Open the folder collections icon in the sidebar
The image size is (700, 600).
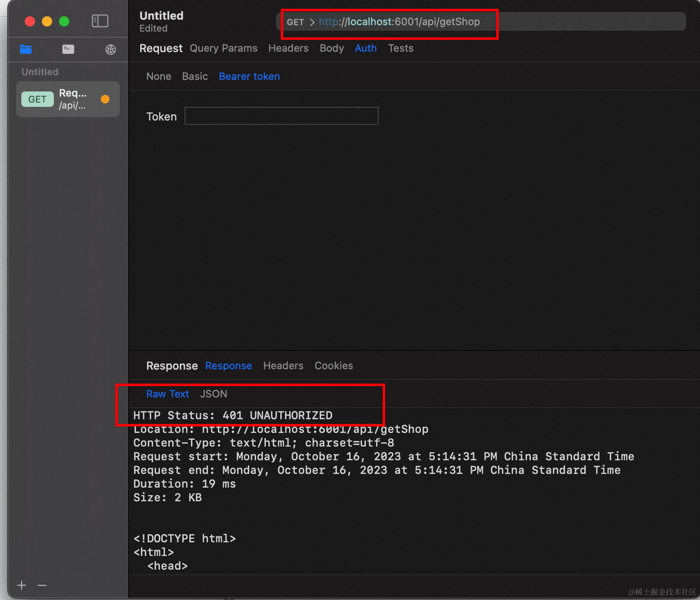(26, 50)
